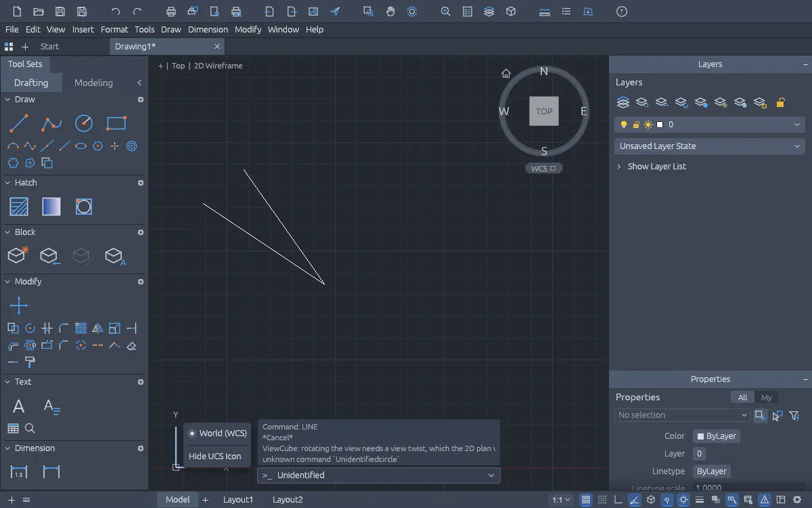Click the layer 0 white color swatch
This screenshot has height=508, width=812.
[x=660, y=125]
